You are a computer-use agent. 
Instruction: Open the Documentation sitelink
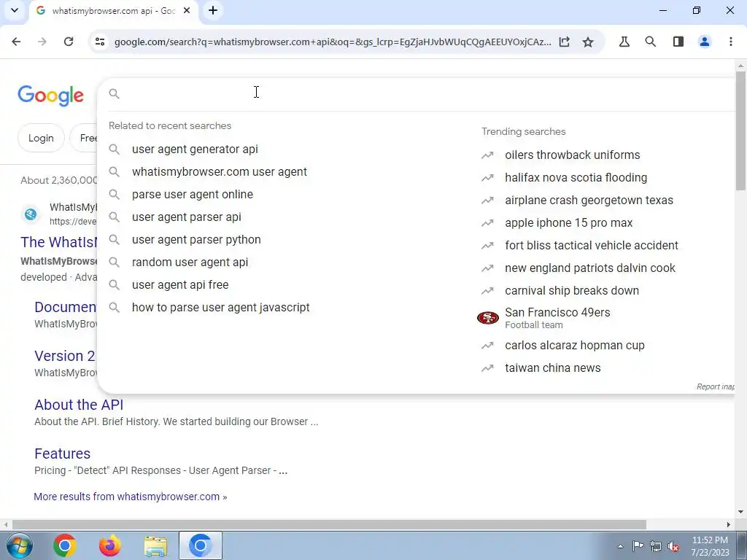(65, 307)
